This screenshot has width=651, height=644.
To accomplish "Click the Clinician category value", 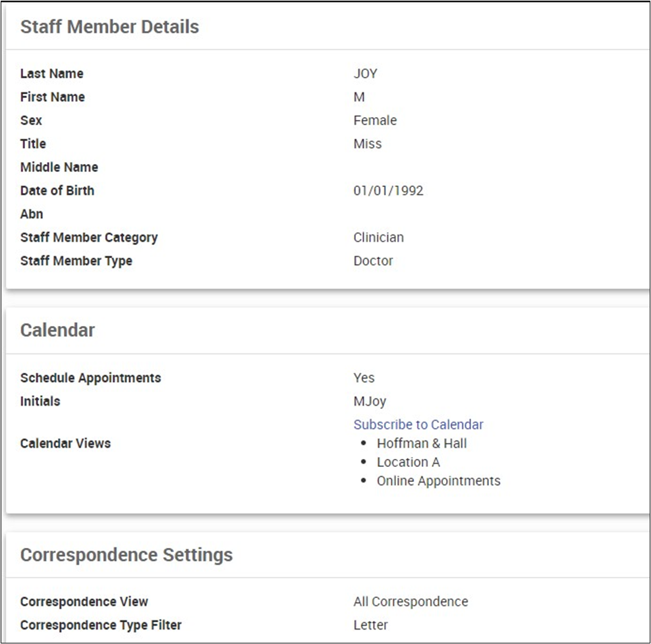I will (378, 238).
